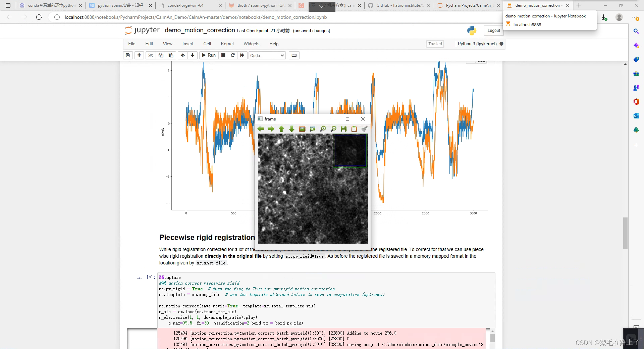The height and width of the screenshot is (349, 644).
Task: Click the Last Checkpoint text
Action: (263, 31)
